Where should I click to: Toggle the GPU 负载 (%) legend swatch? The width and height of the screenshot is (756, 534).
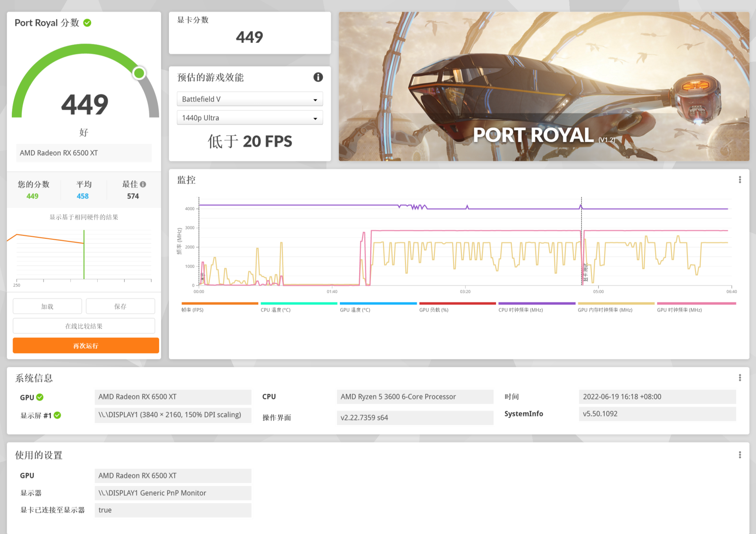pos(458,303)
